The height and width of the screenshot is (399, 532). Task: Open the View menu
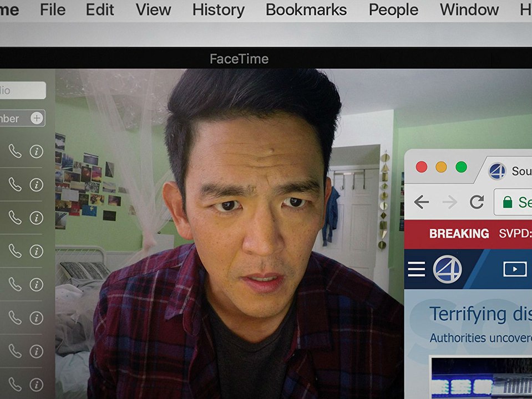pos(153,9)
